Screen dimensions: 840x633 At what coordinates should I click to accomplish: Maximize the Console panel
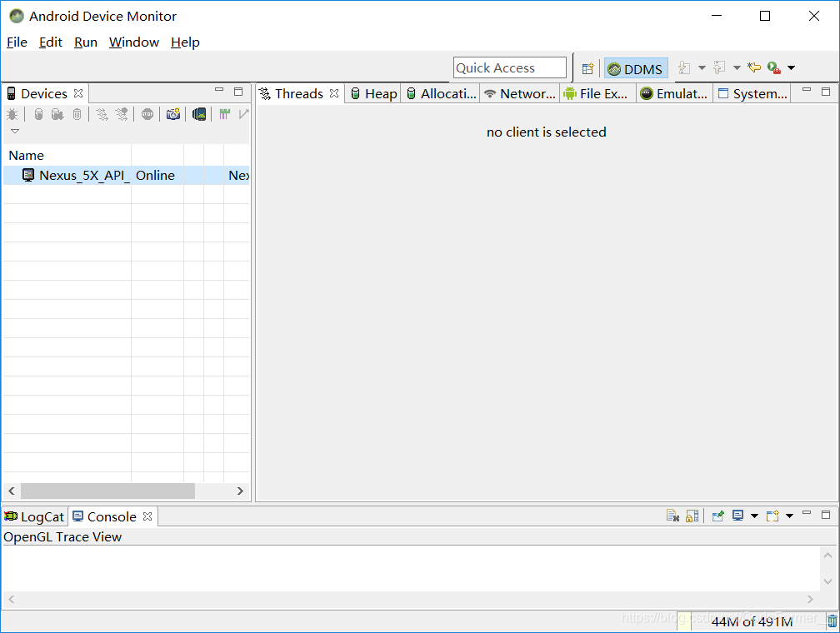(x=826, y=515)
